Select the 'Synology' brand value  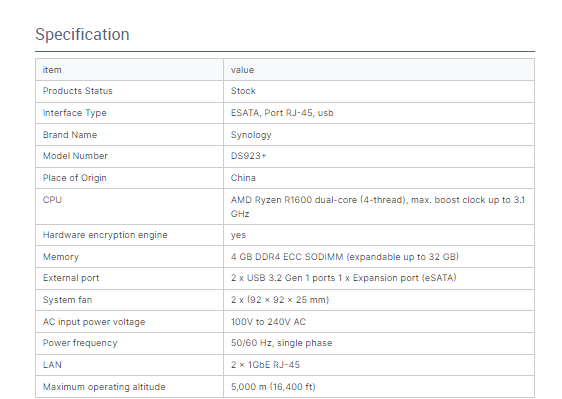point(251,135)
